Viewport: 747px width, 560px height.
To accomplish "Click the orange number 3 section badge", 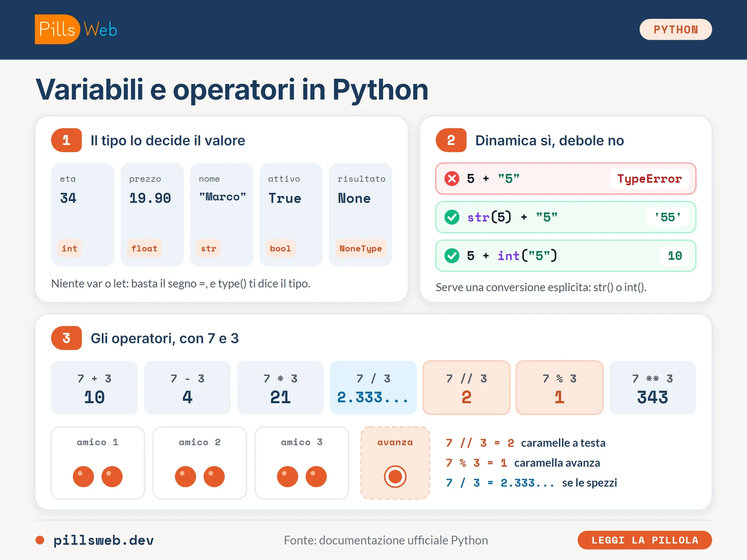I will pos(66,338).
